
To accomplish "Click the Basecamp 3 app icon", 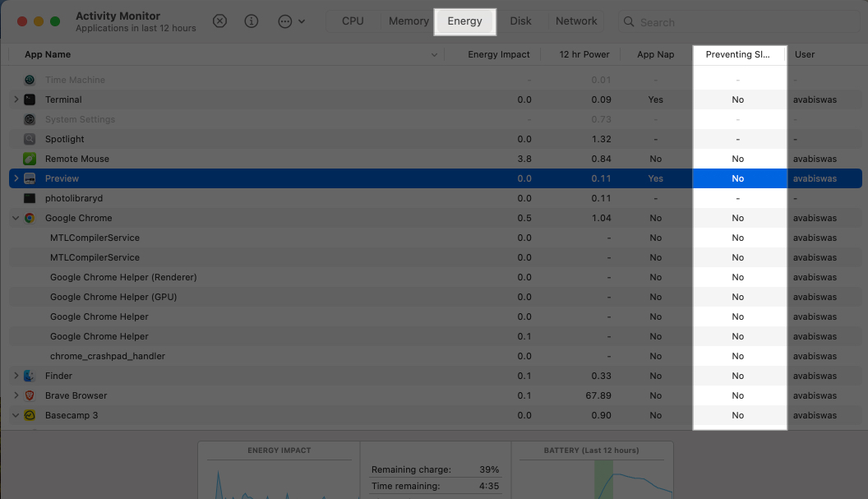I will tap(30, 415).
